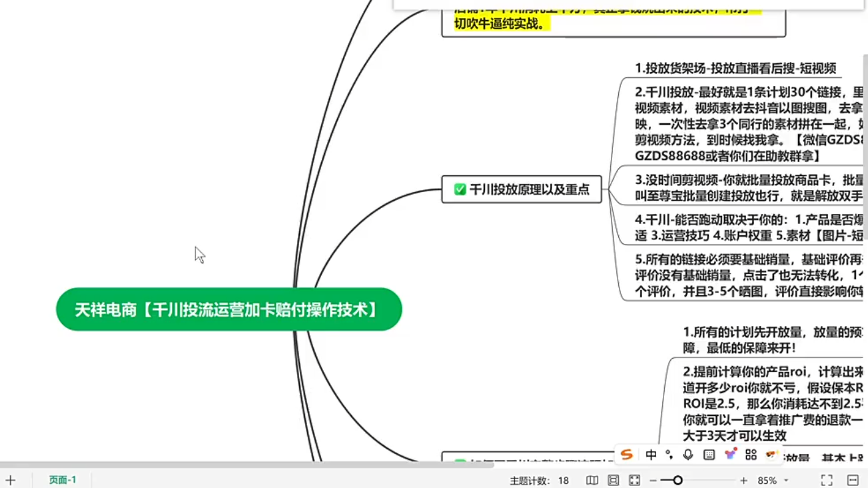Zoom in using the plus button
Screen dimensions: 868x488
(743, 480)
